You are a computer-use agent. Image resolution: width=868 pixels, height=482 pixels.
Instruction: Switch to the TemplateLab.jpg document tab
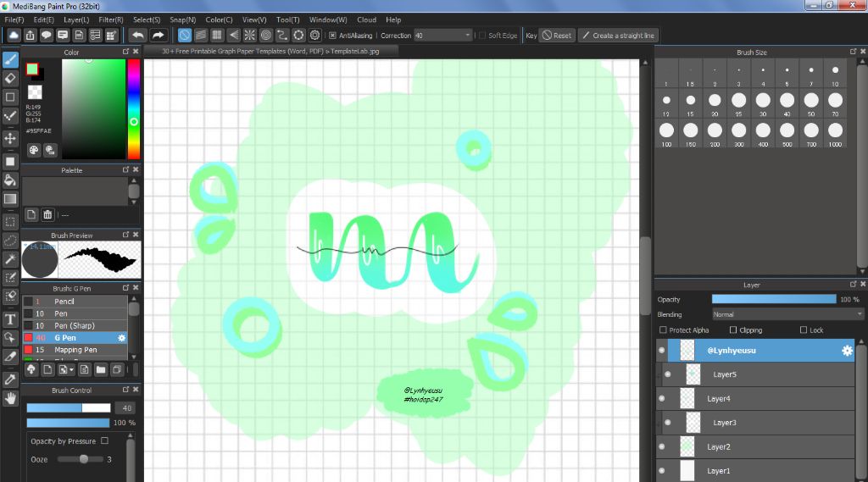(270, 51)
